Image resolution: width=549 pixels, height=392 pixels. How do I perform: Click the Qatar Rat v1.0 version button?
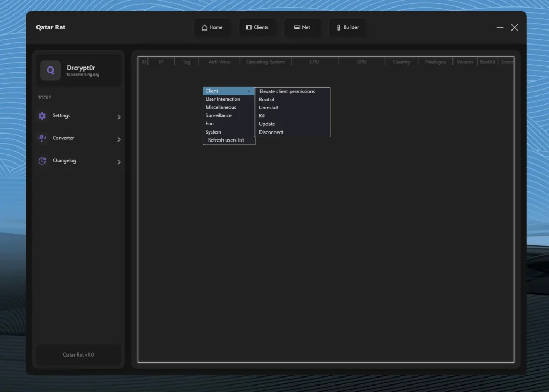(x=78, y=354)
